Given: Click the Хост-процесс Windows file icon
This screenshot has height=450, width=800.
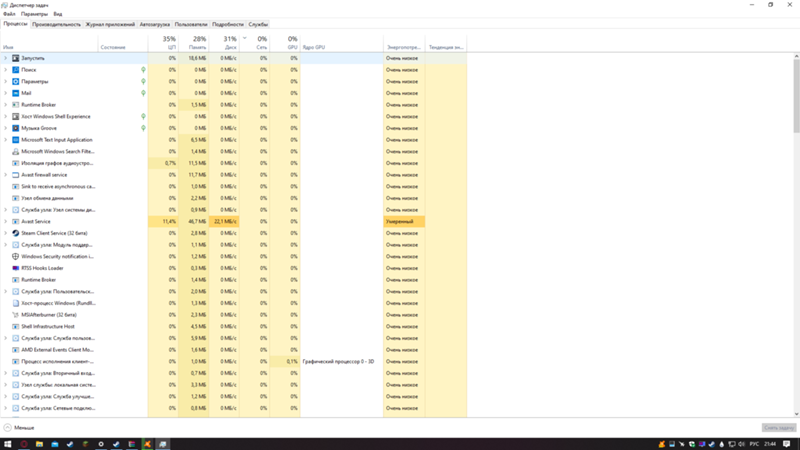Looking at the screenshot, I should pyautogui.click(x=15, y=303).
